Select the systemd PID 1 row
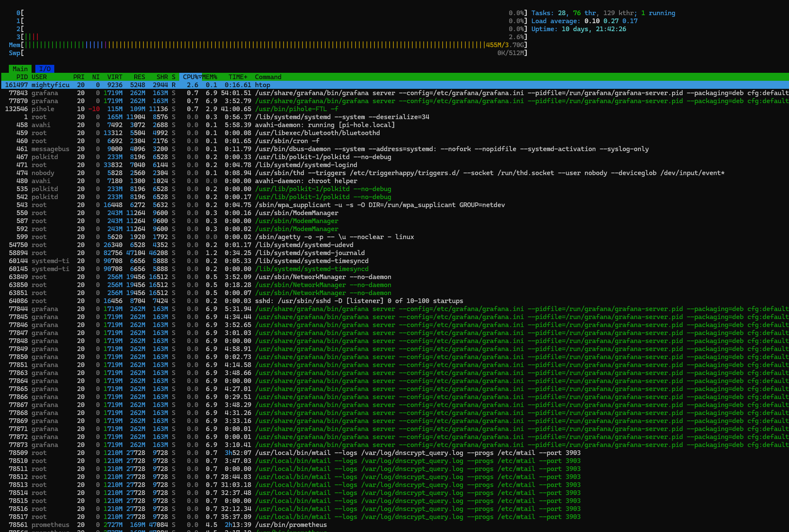The width and height of the screenshot is (789, 532). [395, 117]
